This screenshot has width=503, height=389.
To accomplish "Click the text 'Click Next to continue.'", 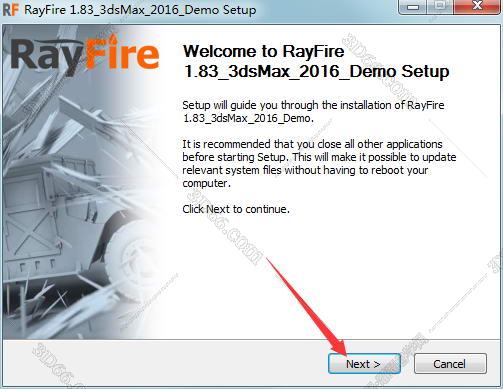I will point(236,209).
